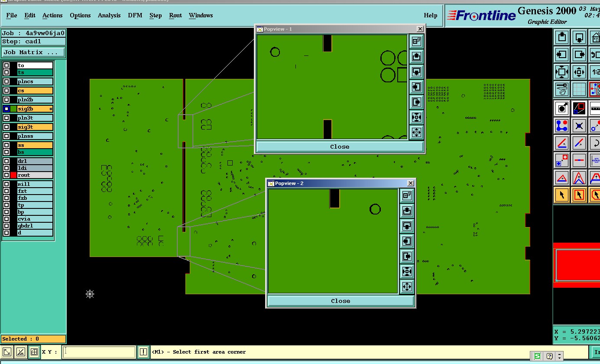Select the arrow in rectangle selection tool
This screenshot has width=600, height=364.
[x=579, y=195]
